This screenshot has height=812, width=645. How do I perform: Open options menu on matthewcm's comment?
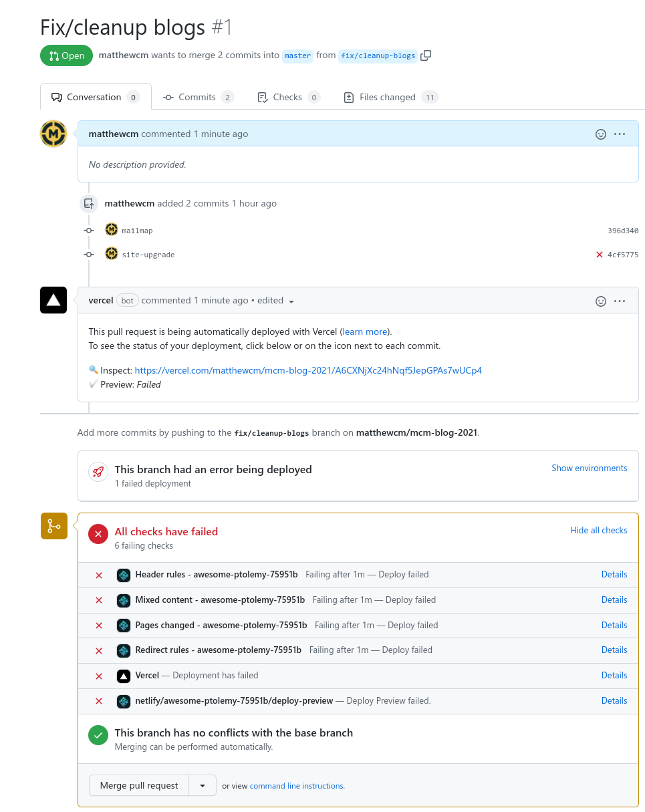click(x=620, y=134)
